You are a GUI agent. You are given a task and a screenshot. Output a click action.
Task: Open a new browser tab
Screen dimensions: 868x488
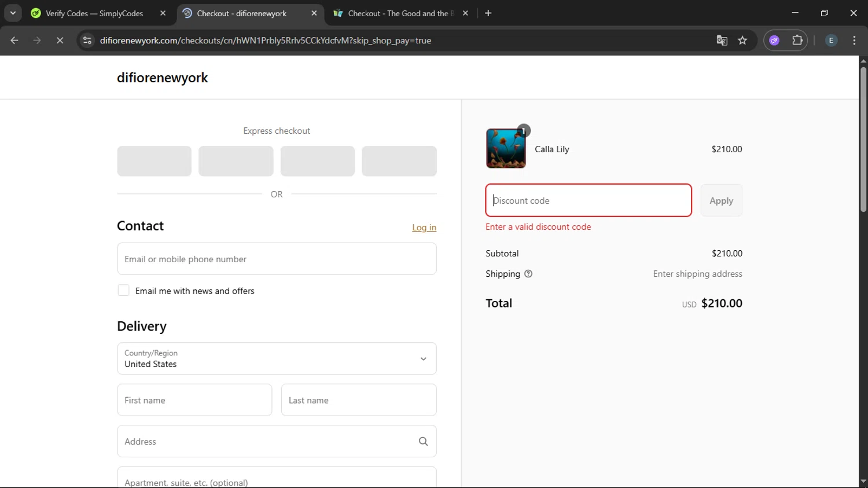pyautogui.click(x=488, y=13)
